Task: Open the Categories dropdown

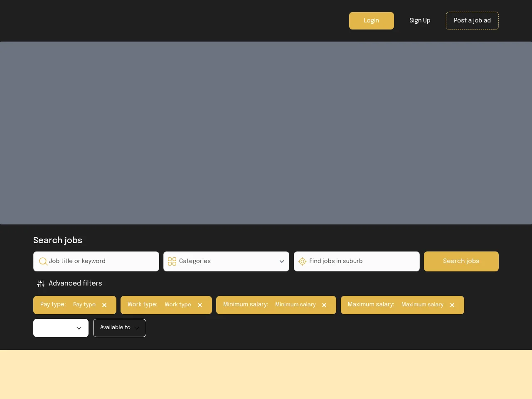Action: point(226,261)
